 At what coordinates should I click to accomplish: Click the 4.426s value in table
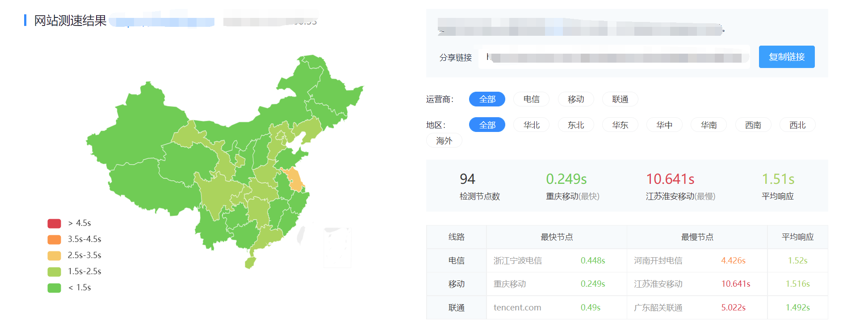coord(733,260)
